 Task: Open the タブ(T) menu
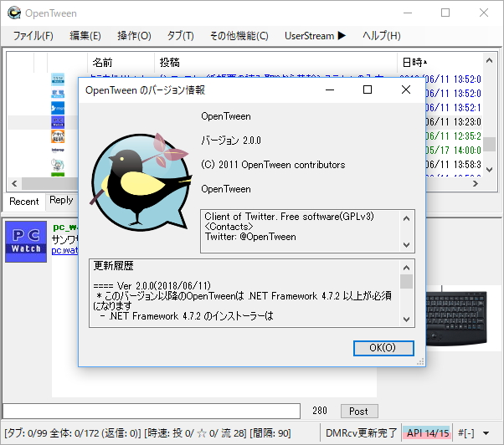180,36
